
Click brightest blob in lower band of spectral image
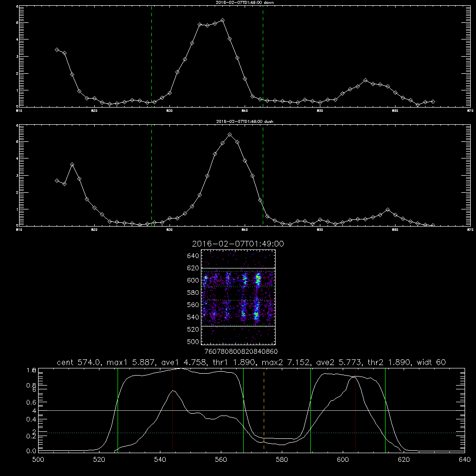click(256, 314)
